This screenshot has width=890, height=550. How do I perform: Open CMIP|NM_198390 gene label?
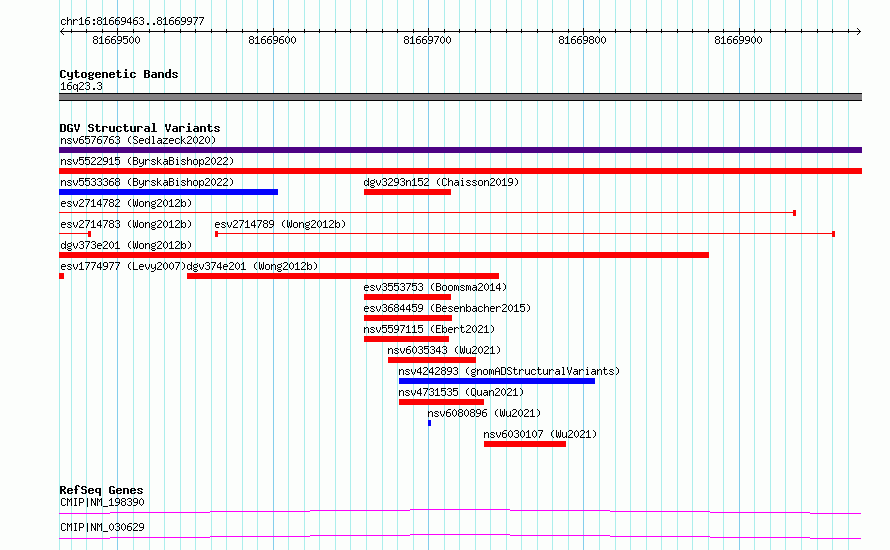[x=102, y=502]
